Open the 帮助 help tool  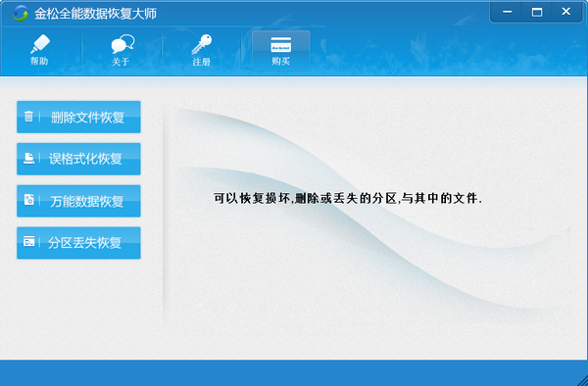(39, 50)
